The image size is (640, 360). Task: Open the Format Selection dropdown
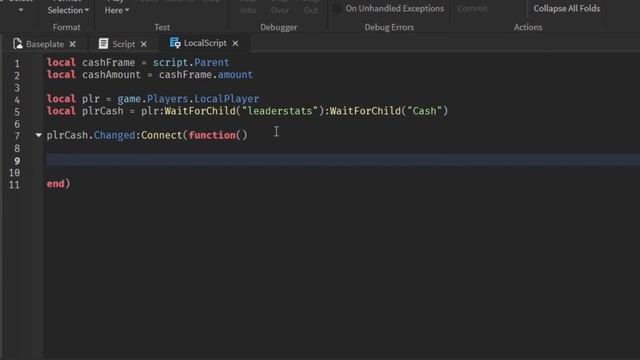(x=68, y=10)
